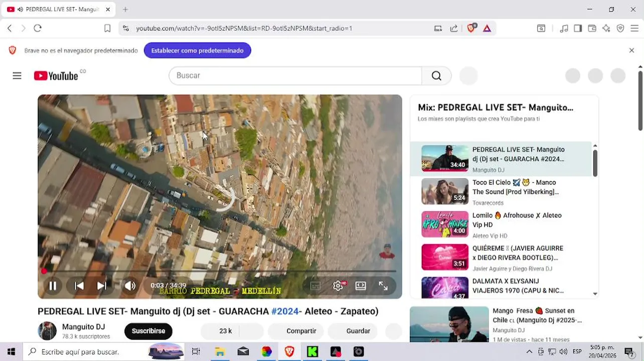This screenshot has width=644, height=361.
Task: Open File Explorer from taskbar
Action: 220,352
